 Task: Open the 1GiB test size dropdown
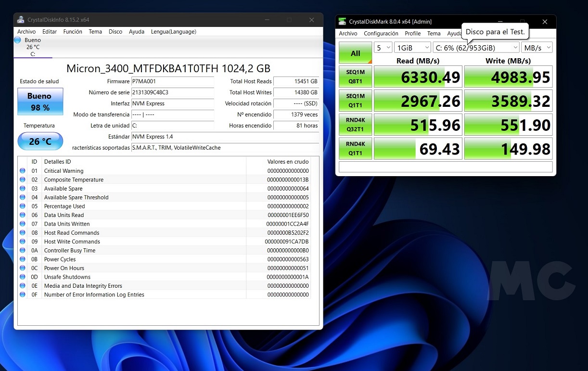(x=412, y=48)
